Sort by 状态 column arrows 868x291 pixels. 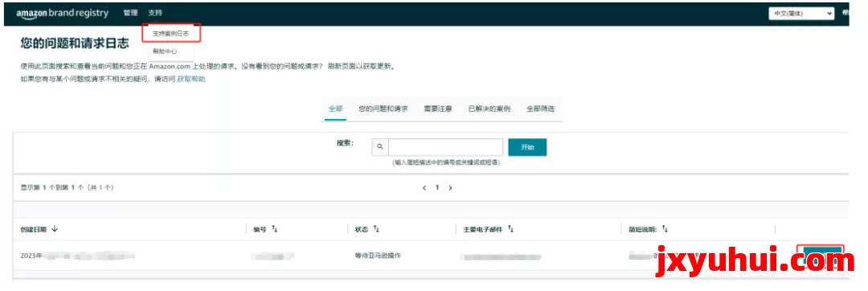click(x=376, y=229)
